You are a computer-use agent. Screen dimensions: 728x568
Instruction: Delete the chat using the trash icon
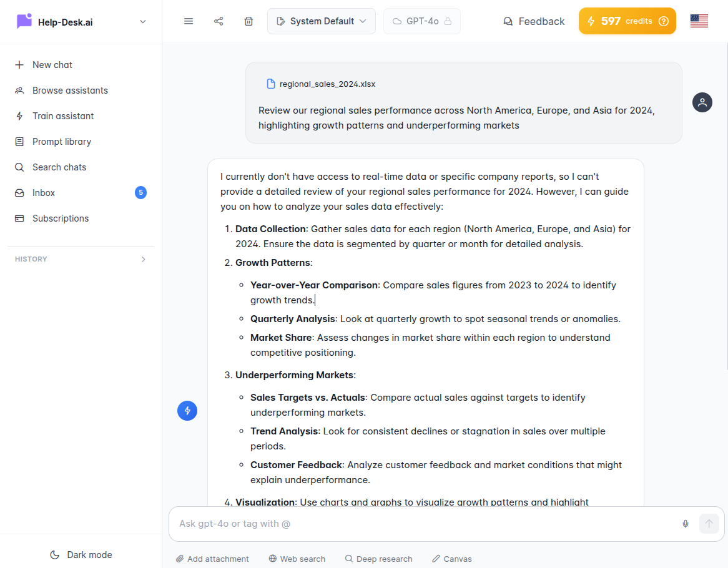(x=248, y=21)
